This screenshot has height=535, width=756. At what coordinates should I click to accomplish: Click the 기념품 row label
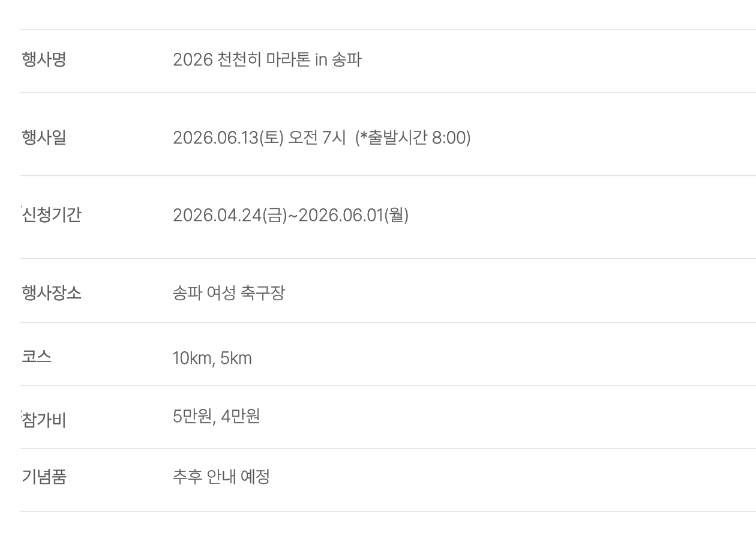(44, 477)
